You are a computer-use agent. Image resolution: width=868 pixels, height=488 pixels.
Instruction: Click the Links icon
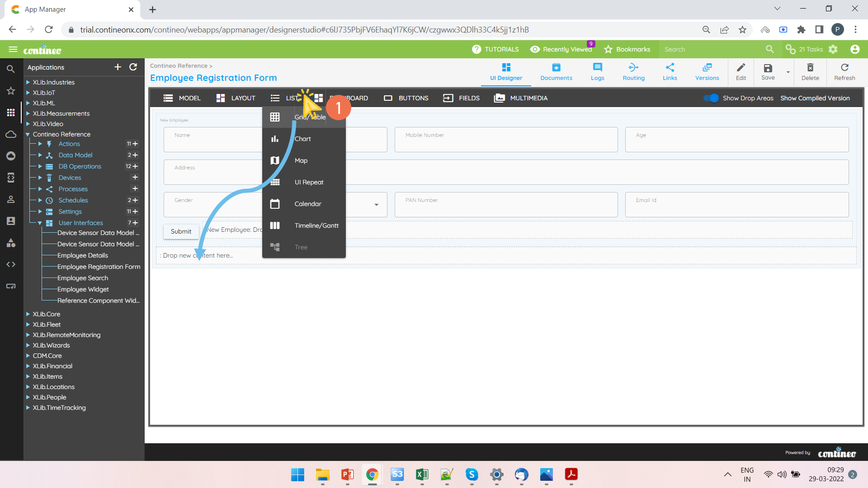[x=670, y=71]
